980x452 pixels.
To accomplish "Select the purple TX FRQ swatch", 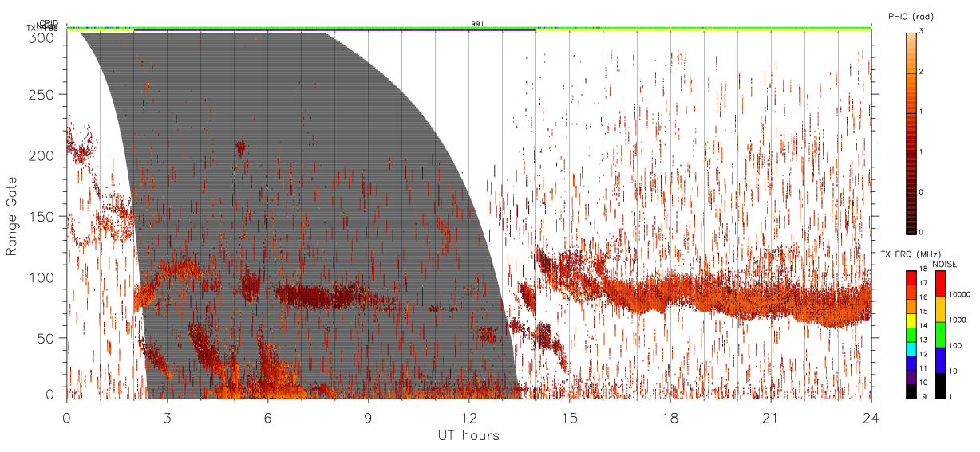I will click(x=911, y=375).
